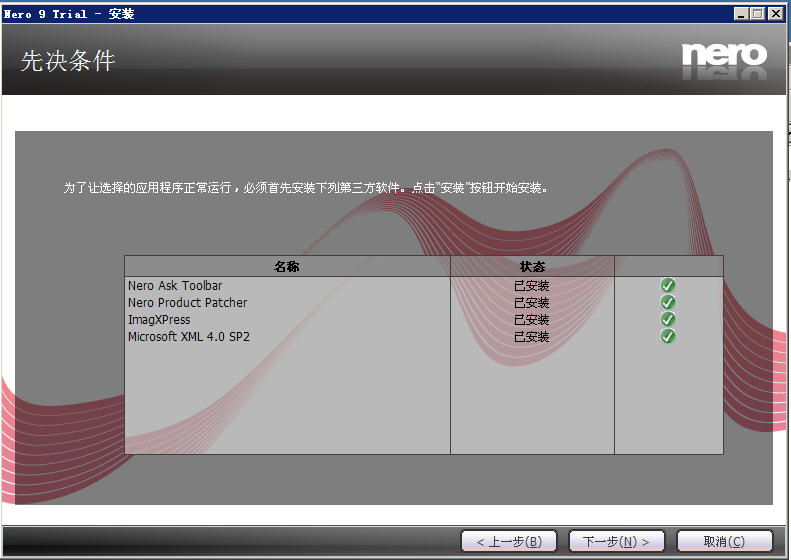
Task: Click the green checkmark for ImagXPress
Action: point(667,319)
